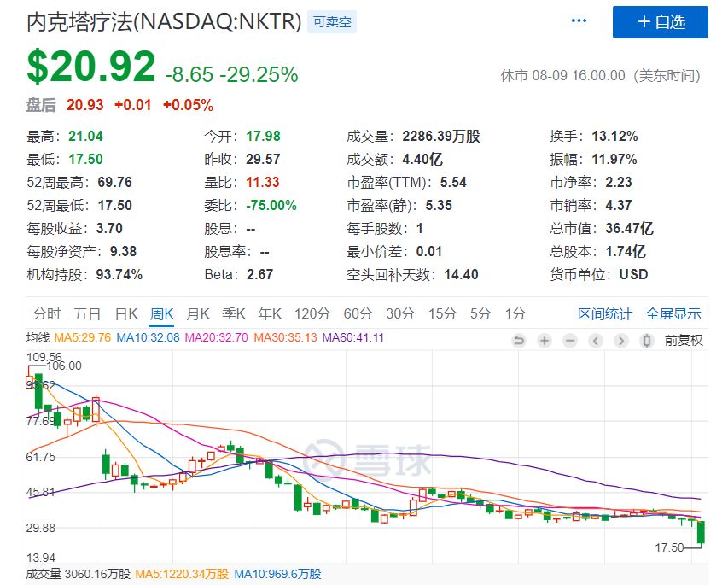
Task: Click the after-hours price 20.93
Action: 85,105
